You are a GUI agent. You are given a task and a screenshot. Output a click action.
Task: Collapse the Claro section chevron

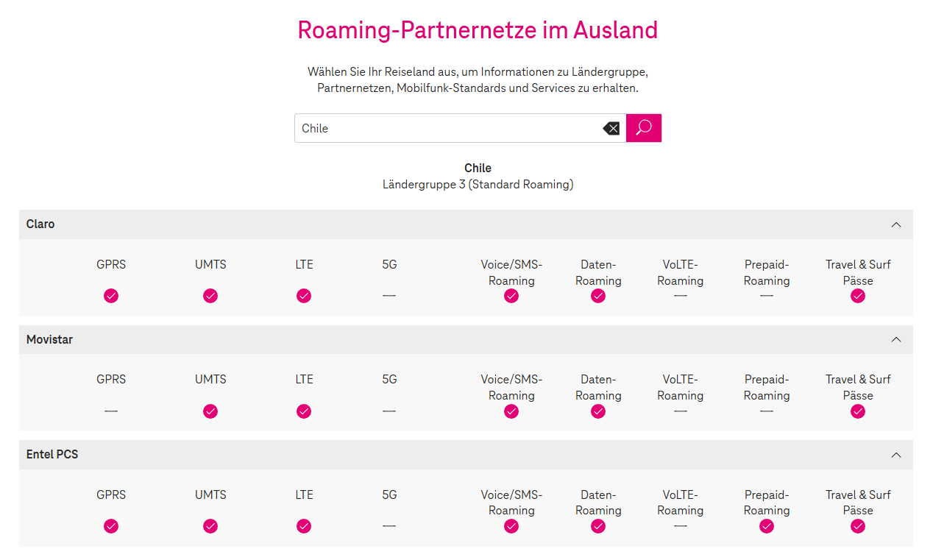tap(896, 224)
